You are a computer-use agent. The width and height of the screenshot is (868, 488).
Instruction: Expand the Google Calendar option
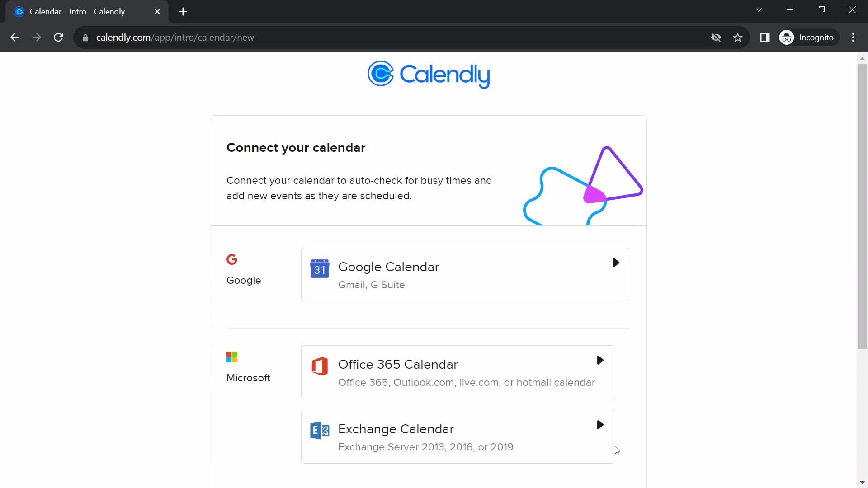[x=616, y=263]
